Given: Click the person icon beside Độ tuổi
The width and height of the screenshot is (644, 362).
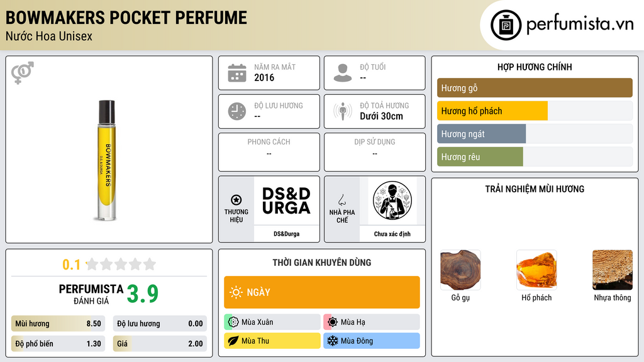Looking at the screenshot, I should pos(343,73).
